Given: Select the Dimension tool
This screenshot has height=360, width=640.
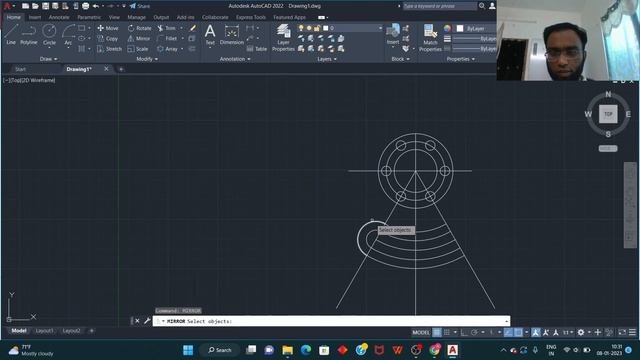Looking at the screenshot, I should [231, 34].
